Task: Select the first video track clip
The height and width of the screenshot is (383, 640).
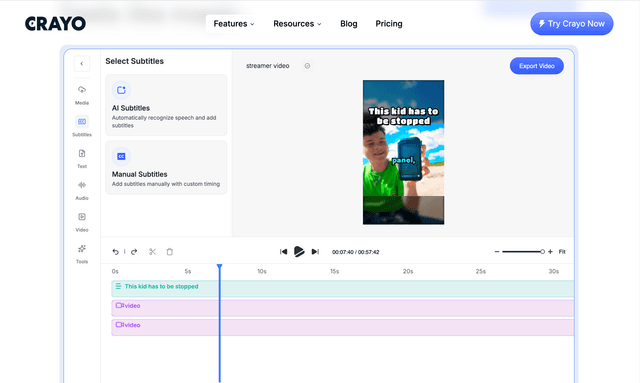Action: point(342,308)
